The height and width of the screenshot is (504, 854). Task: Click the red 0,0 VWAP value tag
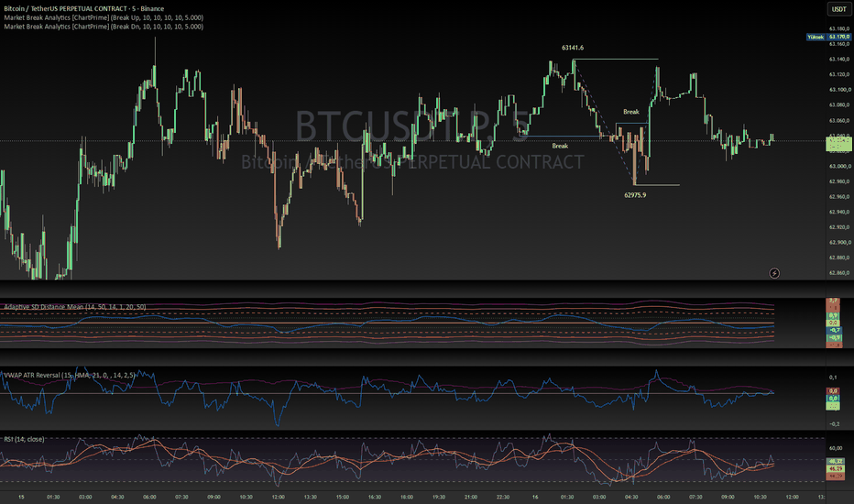pyautogui.click(x=833, y=390)
